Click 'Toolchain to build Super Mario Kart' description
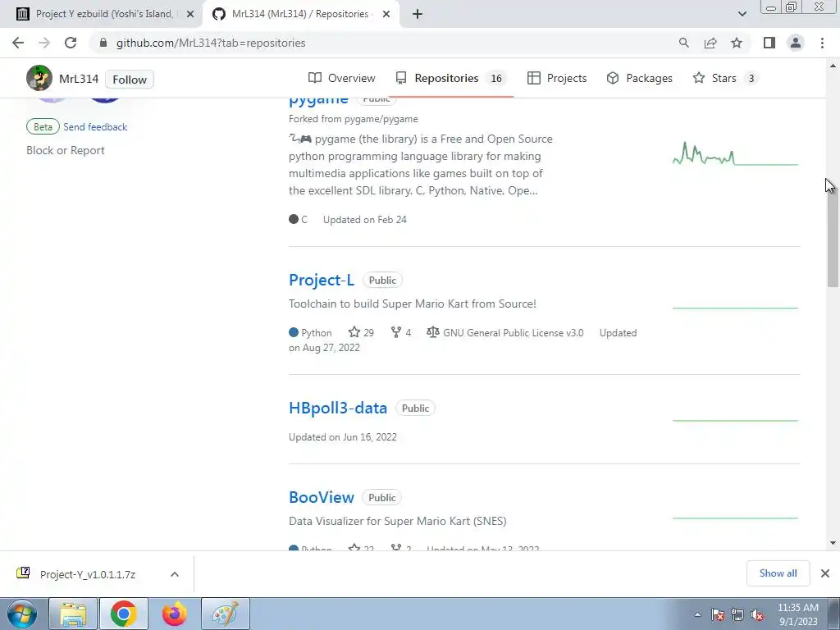 413,304
